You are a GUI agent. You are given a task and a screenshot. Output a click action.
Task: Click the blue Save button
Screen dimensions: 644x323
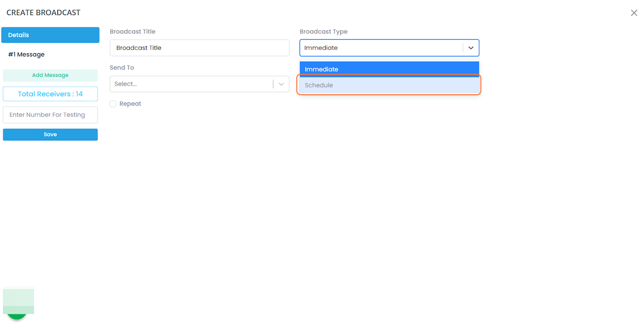coord(50,134)
